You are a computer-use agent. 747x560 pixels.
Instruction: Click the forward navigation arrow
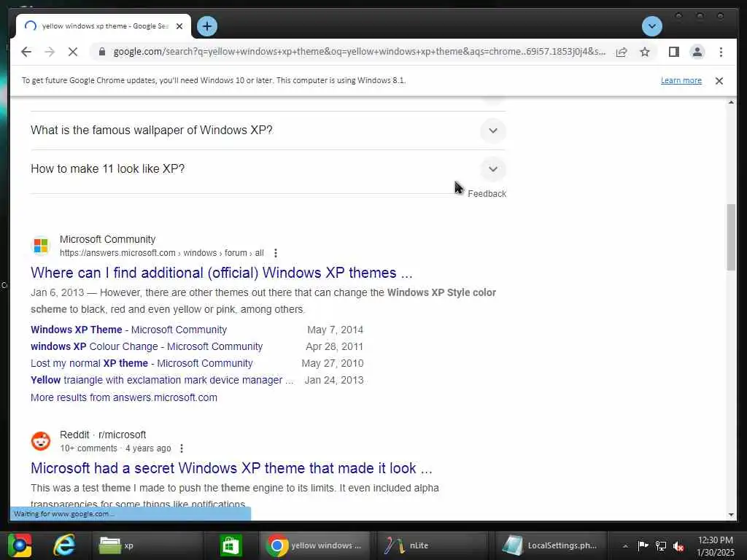click(x=50, y=52)
